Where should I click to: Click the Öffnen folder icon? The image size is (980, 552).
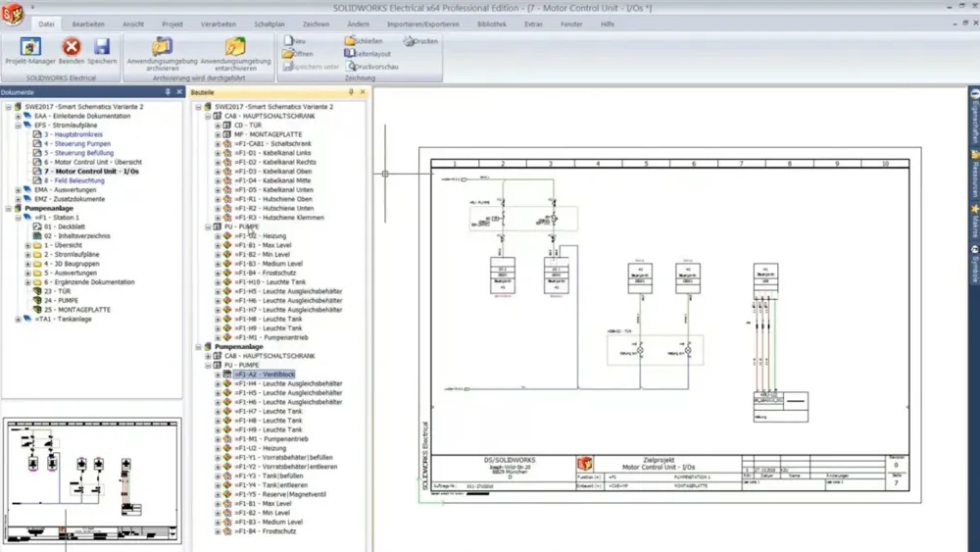click(x=288, y=54)
